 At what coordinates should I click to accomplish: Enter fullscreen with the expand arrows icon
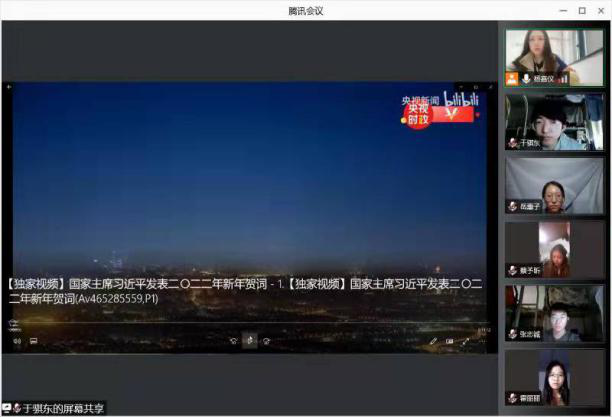pyautogui.click(x=464, y=341)
